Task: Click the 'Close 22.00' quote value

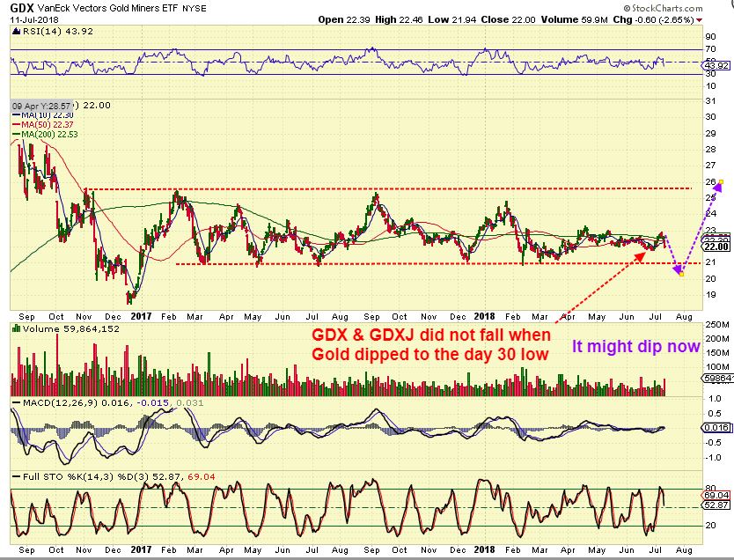Action: click(508, 19)
